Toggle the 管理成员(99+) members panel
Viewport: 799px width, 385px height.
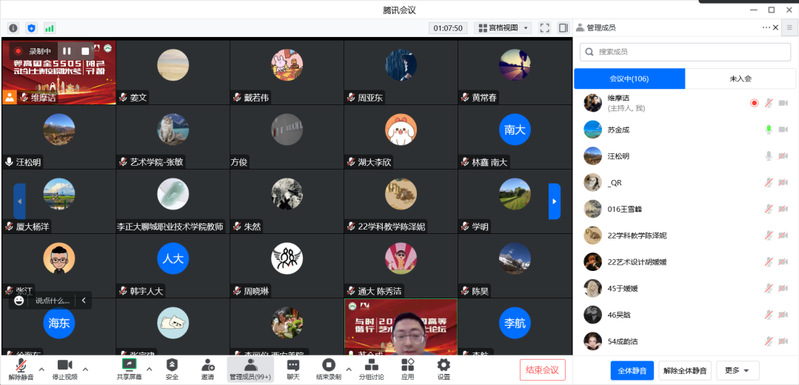click(x=250, y=369)
